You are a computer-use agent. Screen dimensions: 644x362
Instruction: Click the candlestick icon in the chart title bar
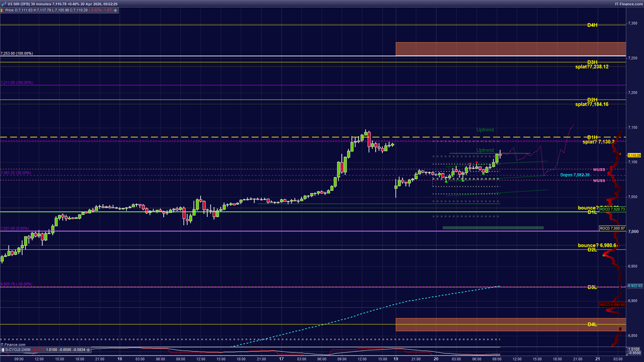click(4, 3)
